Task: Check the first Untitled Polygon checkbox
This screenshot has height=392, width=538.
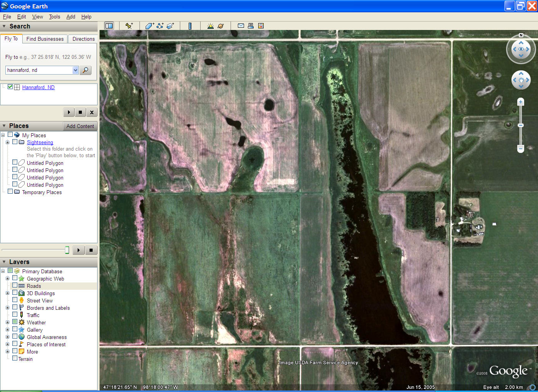Action: [x=15, y=162]
